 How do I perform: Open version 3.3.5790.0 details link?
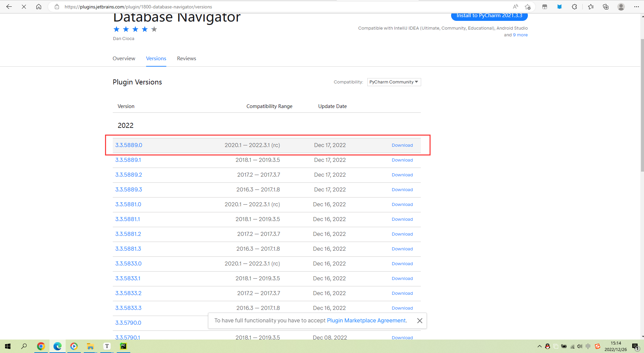coord(128,323)
